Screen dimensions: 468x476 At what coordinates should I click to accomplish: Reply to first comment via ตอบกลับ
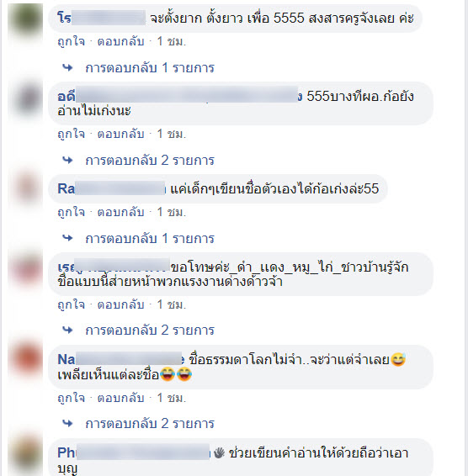pos(120,41)
